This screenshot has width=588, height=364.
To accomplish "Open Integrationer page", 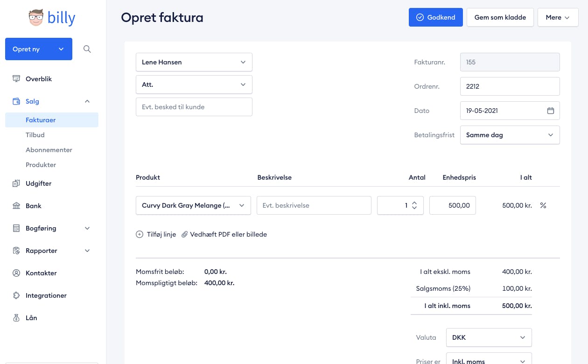I will tap(46, 295).
